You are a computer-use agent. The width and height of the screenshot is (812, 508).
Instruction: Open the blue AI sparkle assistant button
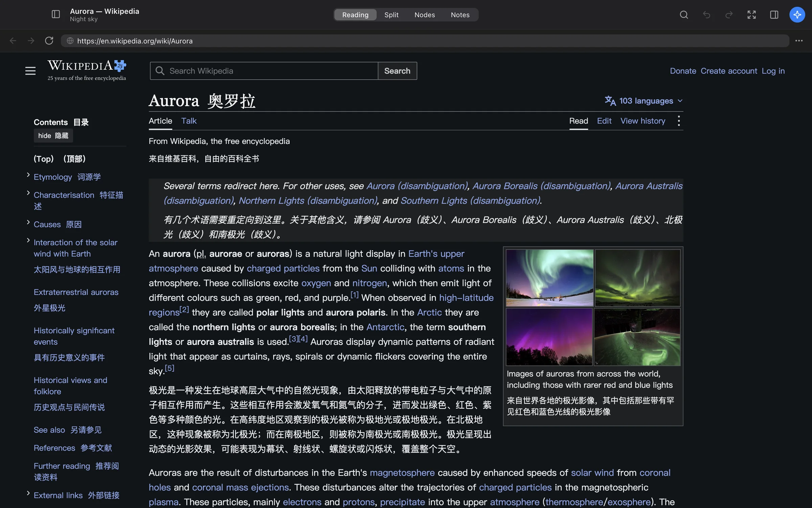click(x=797, y=15)
